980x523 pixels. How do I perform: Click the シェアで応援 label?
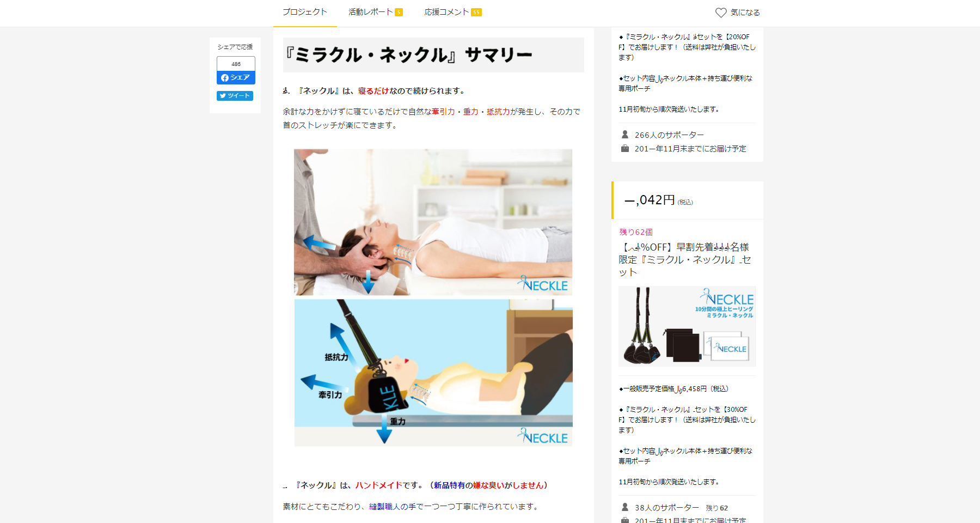[x=235, y=47]
